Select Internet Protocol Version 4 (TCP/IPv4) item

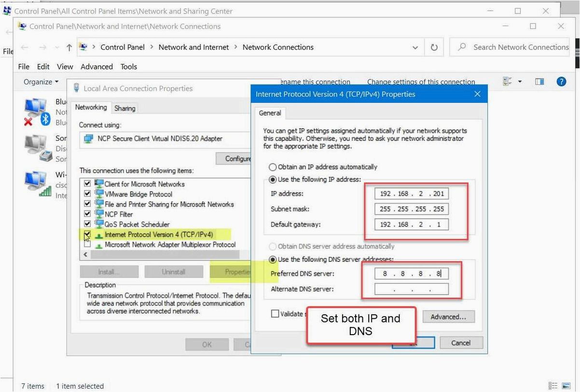159,234
